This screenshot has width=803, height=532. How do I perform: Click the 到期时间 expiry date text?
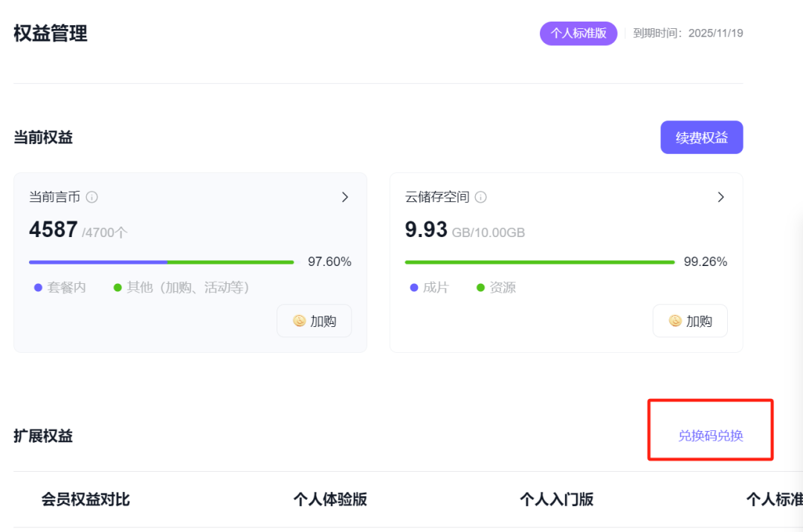[x=688, y=33]
